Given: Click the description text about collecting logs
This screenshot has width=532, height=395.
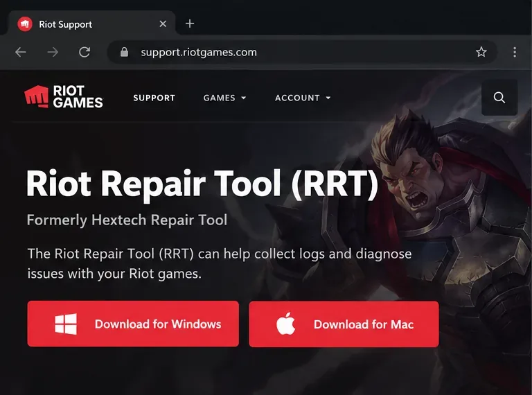Looking at the screenshot, I should (x=220, y=263).
